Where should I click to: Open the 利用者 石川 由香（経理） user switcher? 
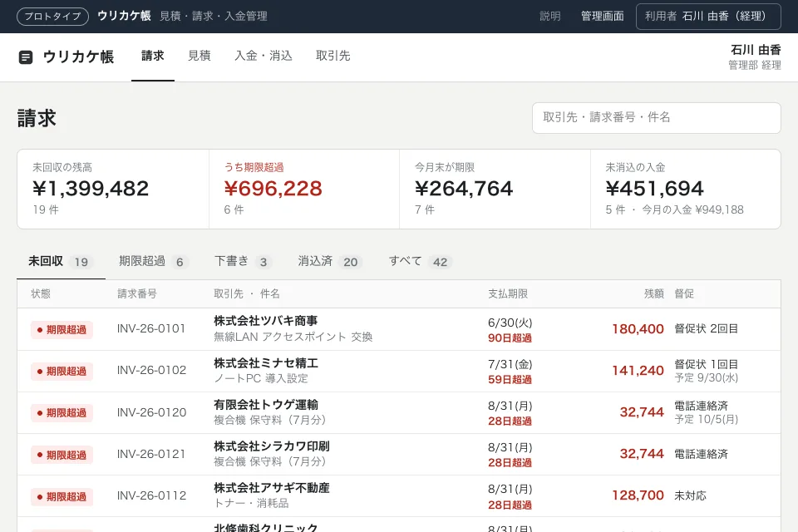point(708,17)
